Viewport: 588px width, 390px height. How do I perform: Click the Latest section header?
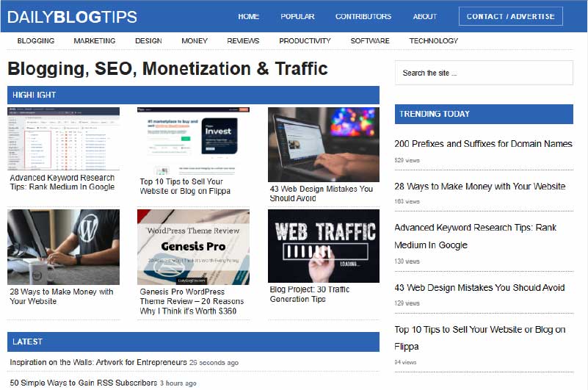pyautogui.click(x=193, y=342)
